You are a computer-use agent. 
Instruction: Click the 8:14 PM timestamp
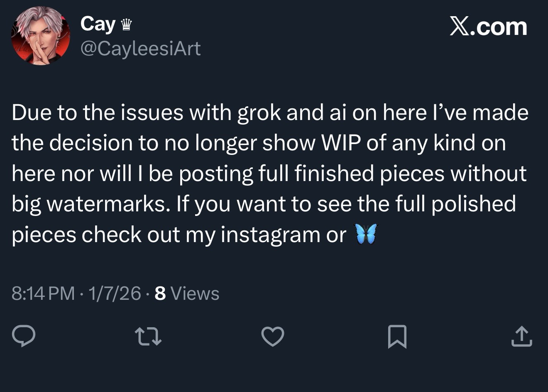point(43,294)
